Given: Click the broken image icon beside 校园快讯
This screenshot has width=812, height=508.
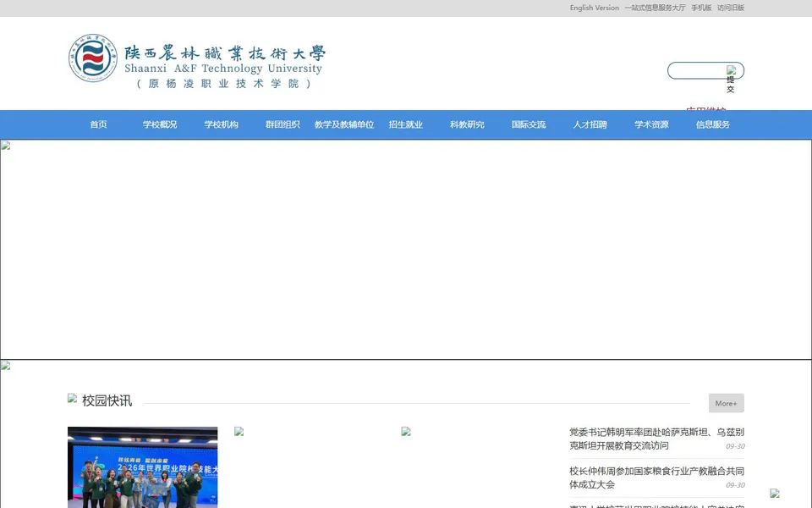Looking at the screenshot, I should click(x=72, y=398).
